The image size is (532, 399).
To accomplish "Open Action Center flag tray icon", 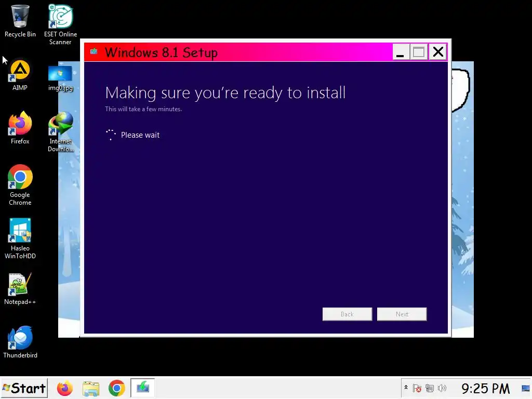I will click(417, 388).
